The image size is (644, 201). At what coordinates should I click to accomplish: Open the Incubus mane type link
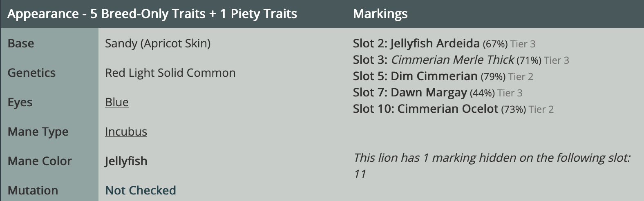(x=126, y=132)
